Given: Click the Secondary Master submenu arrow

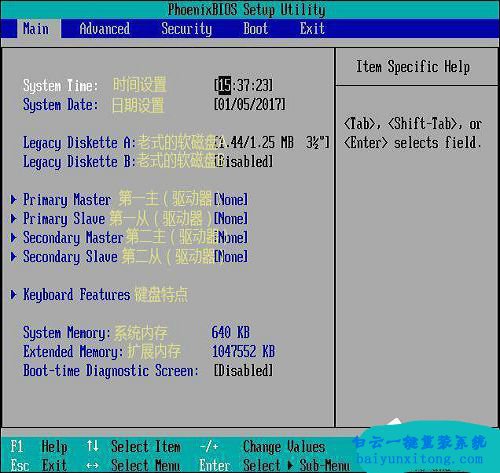Looking at the screenshot, I should [x=13, y=237].
